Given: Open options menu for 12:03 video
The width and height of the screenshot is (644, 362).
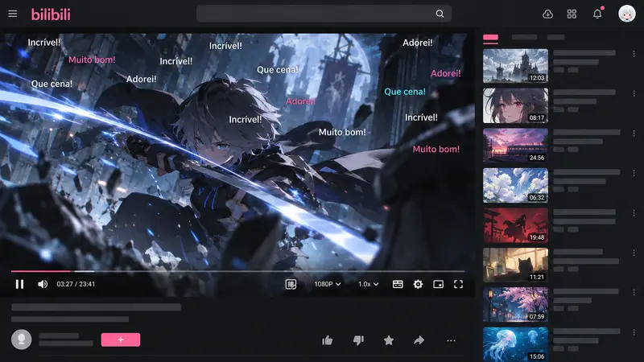Looking at the screenshot, I should 634,54.
